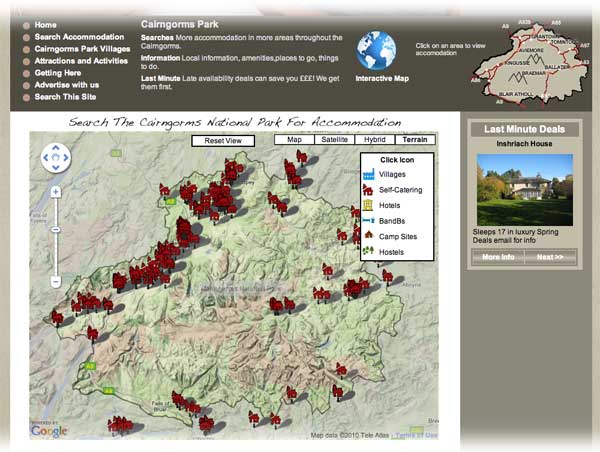Click the zoom slider handle

(56, 230)
